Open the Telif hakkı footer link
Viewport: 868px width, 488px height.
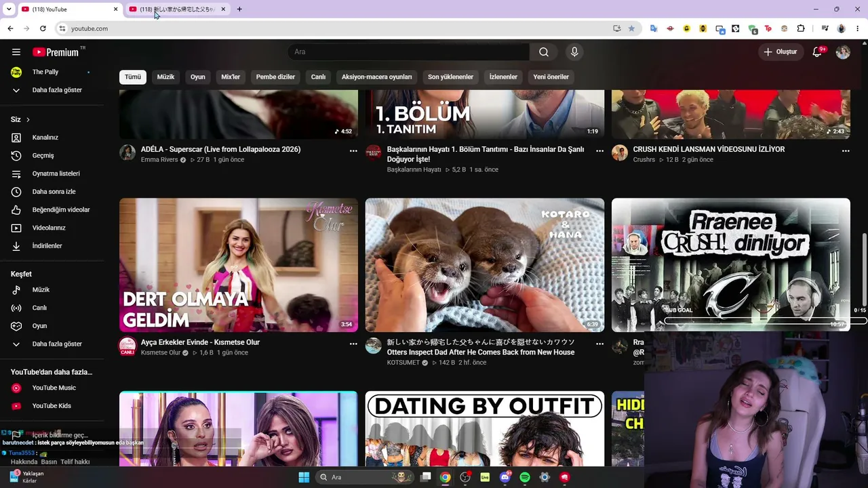point(75,462)
